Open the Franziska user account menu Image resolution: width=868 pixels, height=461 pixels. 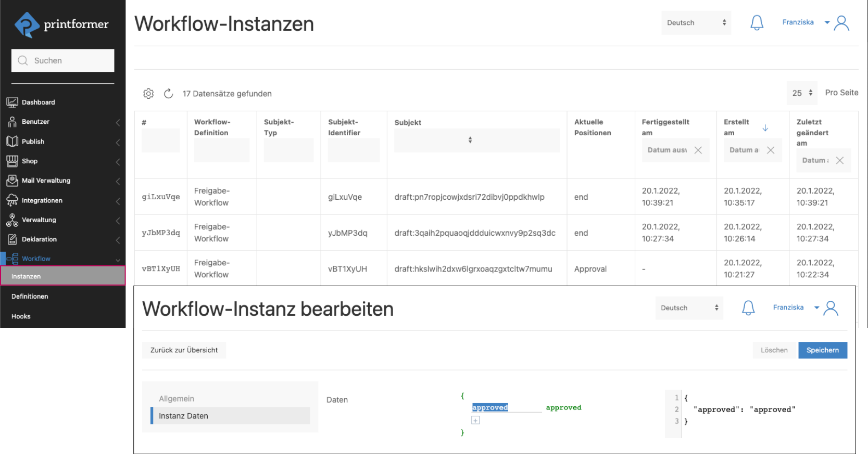pos(815,23)
